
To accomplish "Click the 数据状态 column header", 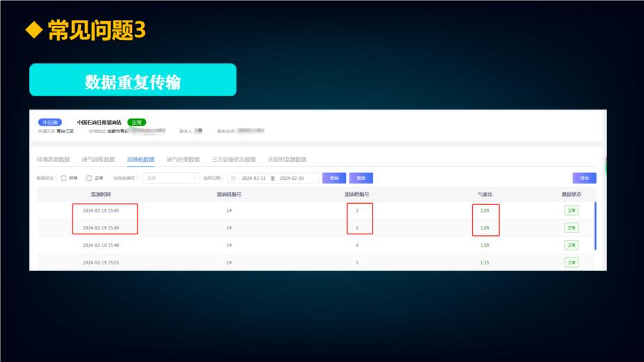I will click(x=571, y=194).
